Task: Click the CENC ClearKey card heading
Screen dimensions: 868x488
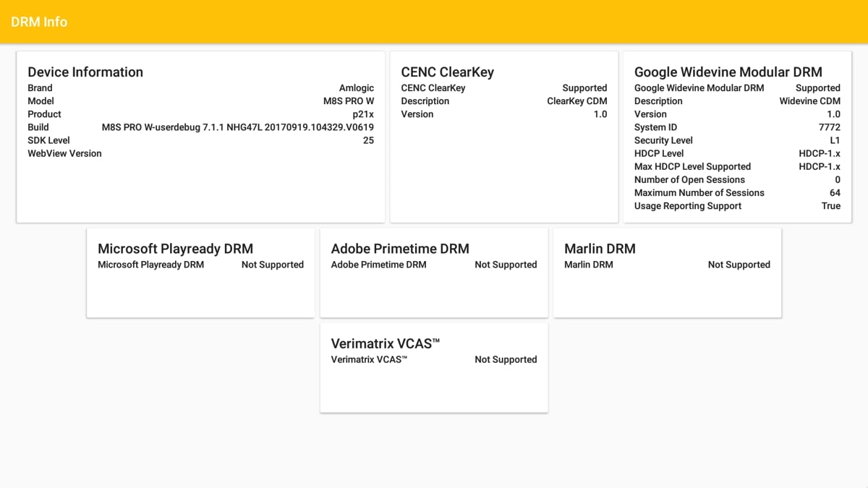Action: [448, 72]
